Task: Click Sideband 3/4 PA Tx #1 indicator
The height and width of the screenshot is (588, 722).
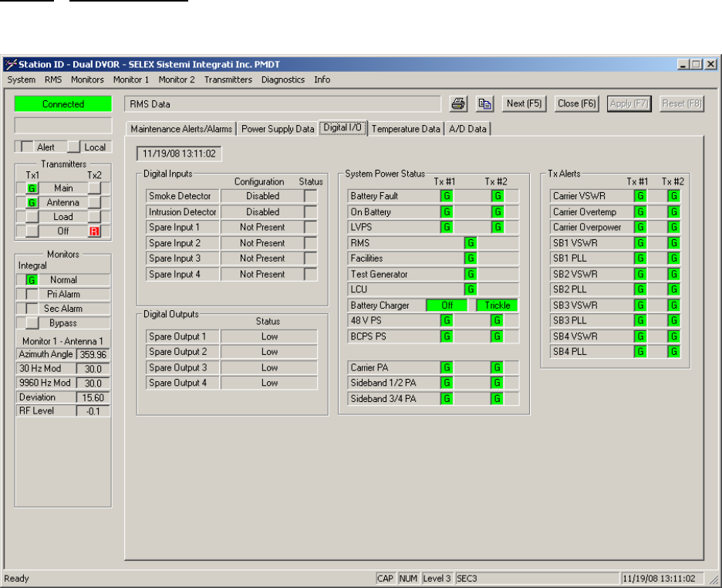Action: [447, 399]
